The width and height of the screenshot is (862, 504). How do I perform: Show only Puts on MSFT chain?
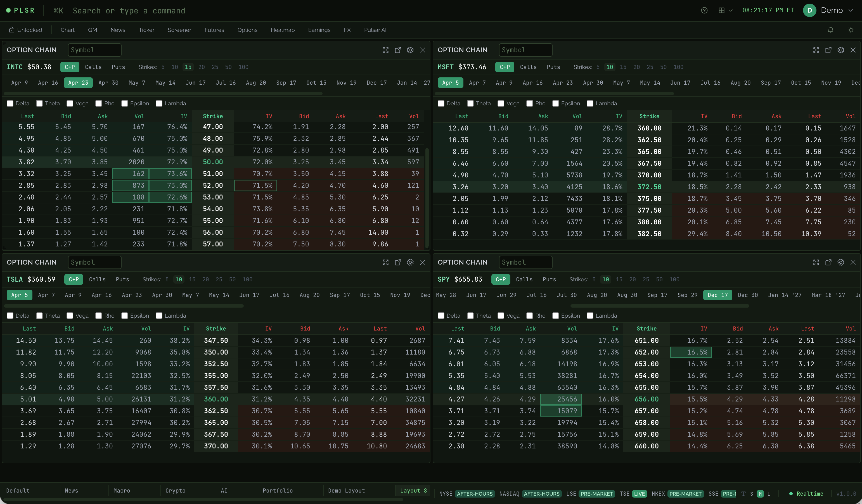pyautogui.click(x=553, y=67)
